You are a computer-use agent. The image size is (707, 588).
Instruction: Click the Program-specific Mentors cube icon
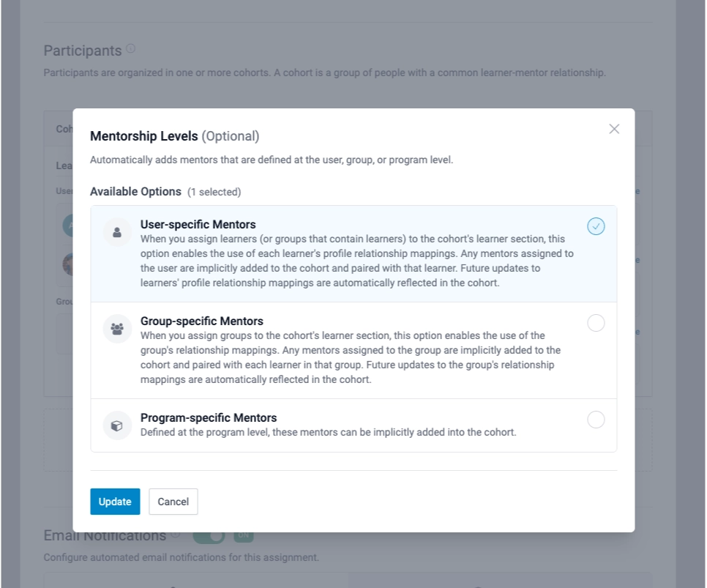pos(117,425)
